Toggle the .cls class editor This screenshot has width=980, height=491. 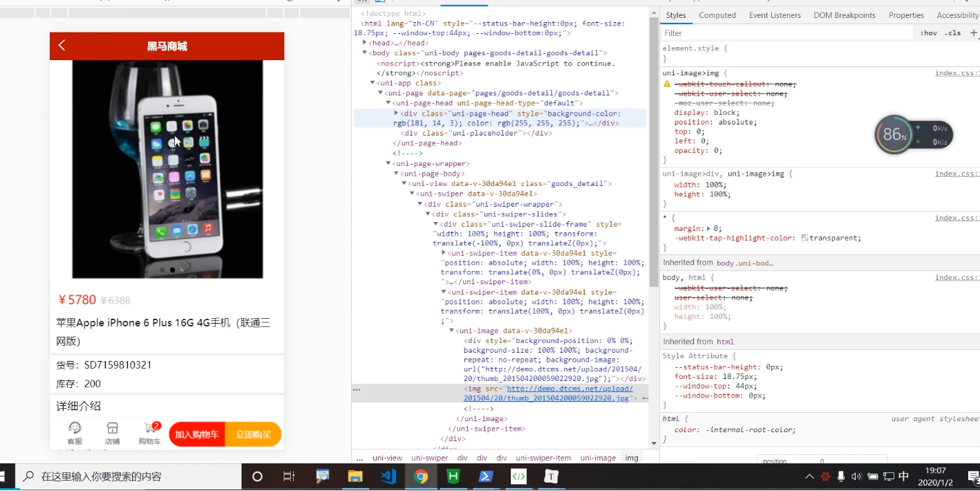(x=953, y=33)
